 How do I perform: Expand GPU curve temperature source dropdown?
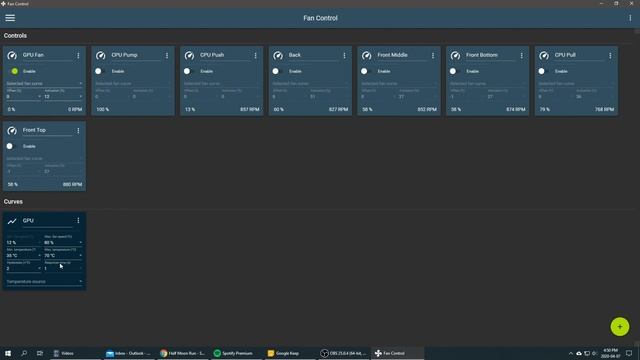click(x=44, y=282)
